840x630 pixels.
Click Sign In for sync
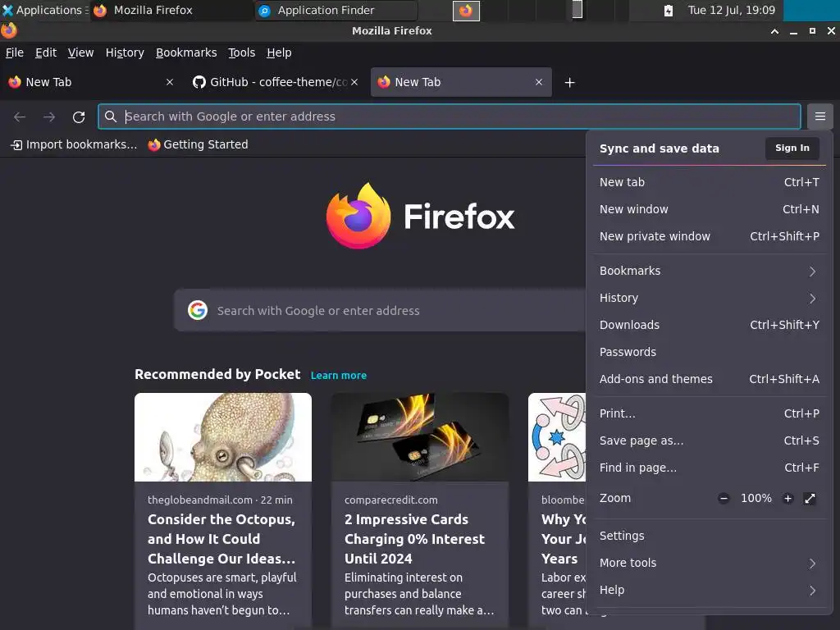(x=792, y=148)
